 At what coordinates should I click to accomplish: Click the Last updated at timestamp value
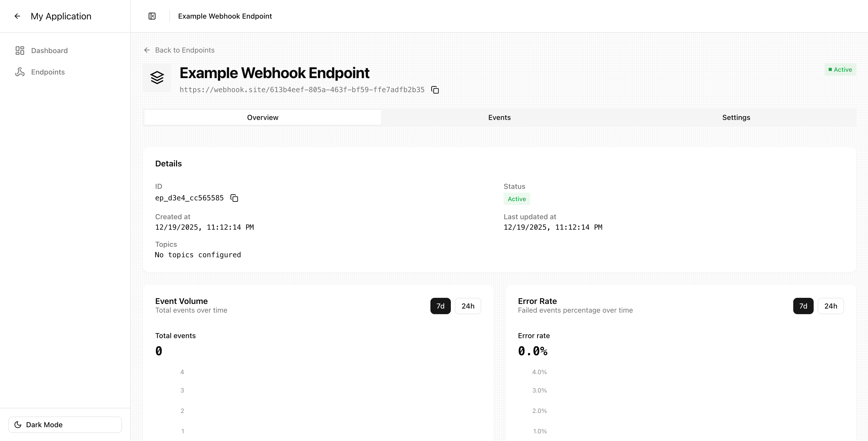coord(553,227)
